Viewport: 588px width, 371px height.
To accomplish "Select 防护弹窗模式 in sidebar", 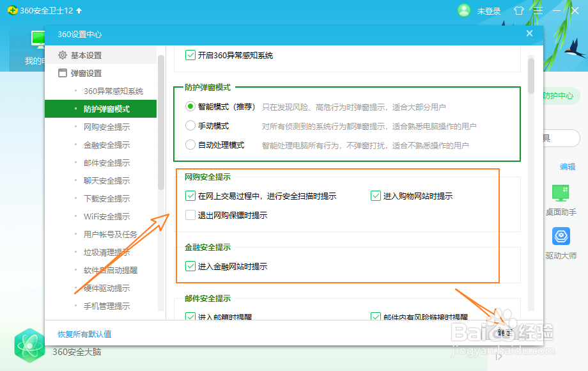I will pos(100,109).
